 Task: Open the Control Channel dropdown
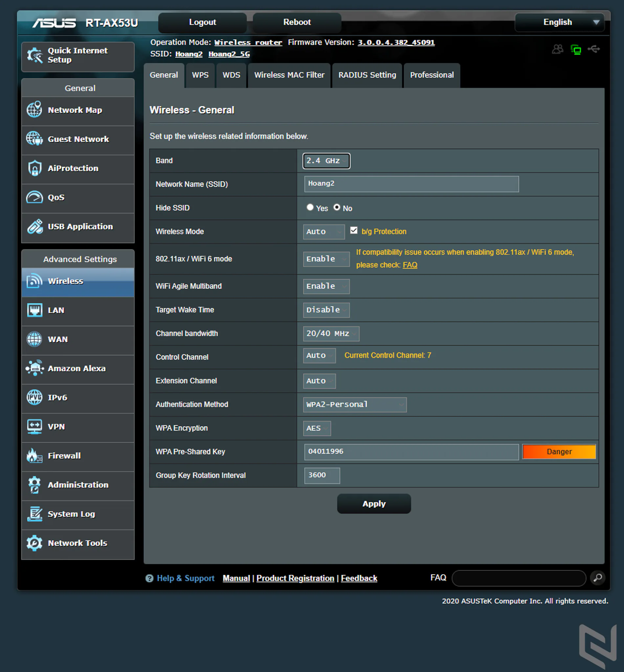pos(319,356)
